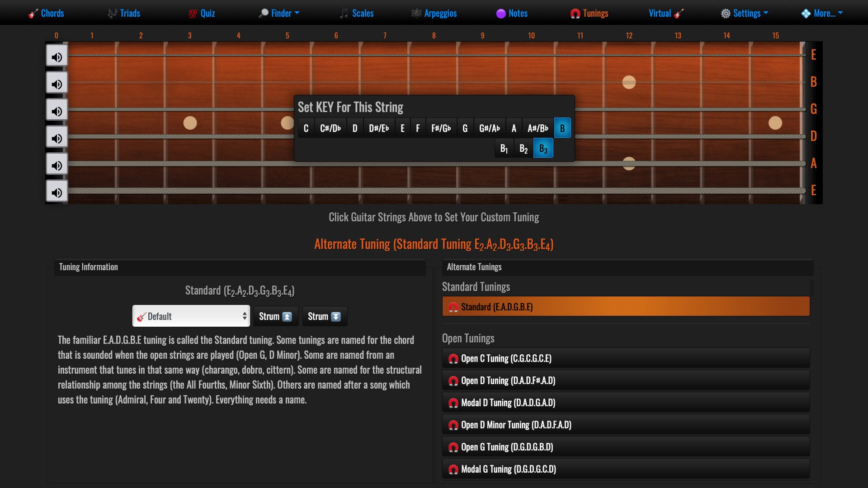Click the Strum down arrow button
Viewport: 868px width, 488px height.
[x=325, y=316]
